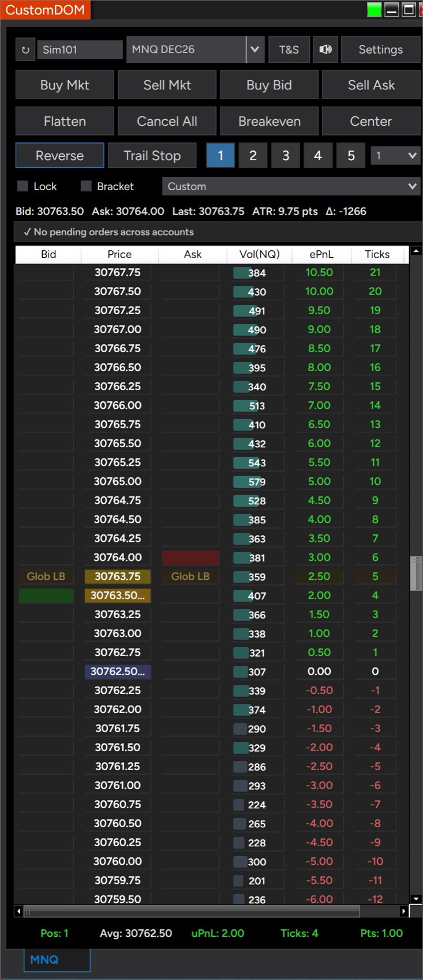Click the Sell Mkt button
Viewport: 423px width, 980px height.
coord(167,85)
